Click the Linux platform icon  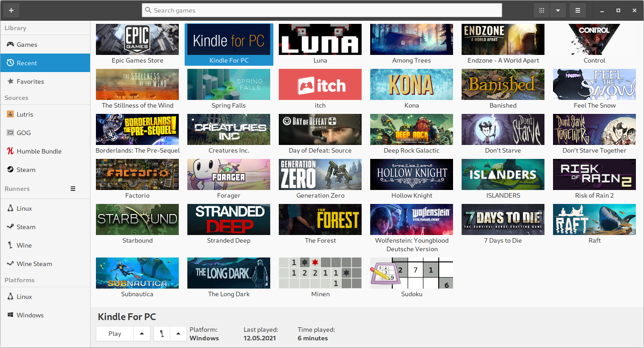10,297
